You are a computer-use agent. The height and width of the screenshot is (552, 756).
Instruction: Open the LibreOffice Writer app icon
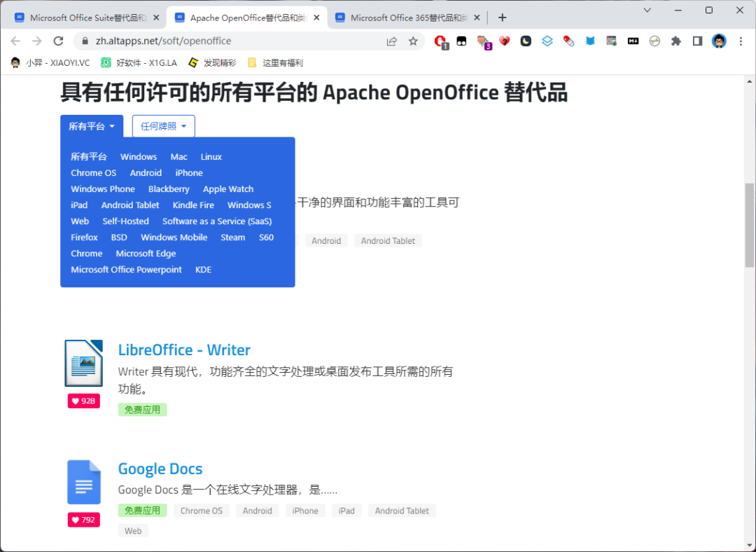[x=84, y=363]
